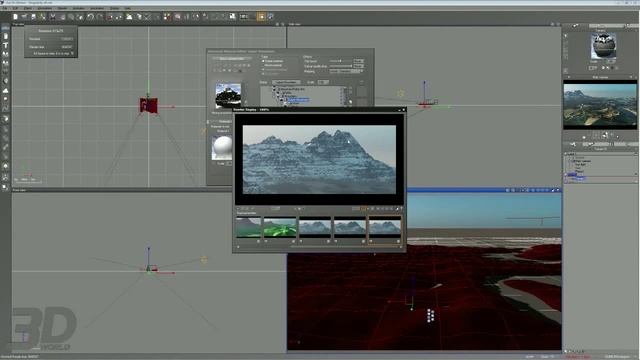Click the Redo arrow toolbar icon
The width and height of the screenshot is (640, 360).
coord(100,17)
